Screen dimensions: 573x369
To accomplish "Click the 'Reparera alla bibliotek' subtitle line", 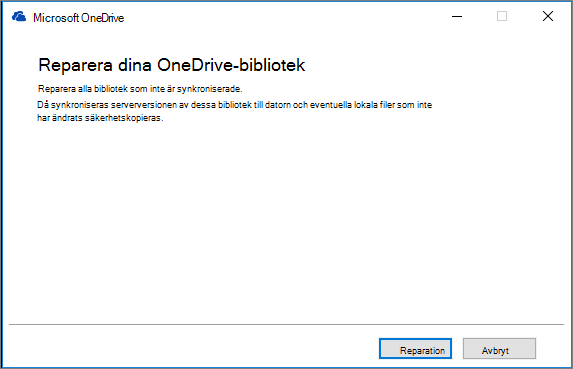I will point(140,89).
